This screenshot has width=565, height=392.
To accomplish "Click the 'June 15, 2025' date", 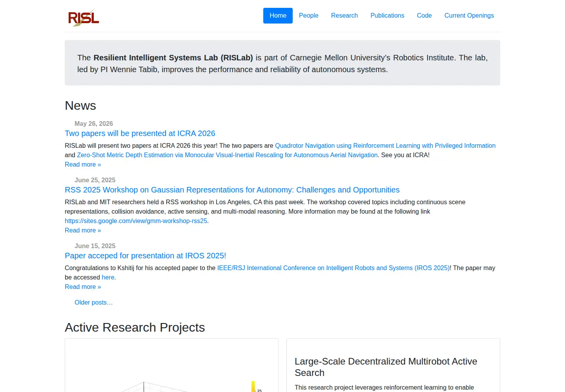I will [95, 246].
